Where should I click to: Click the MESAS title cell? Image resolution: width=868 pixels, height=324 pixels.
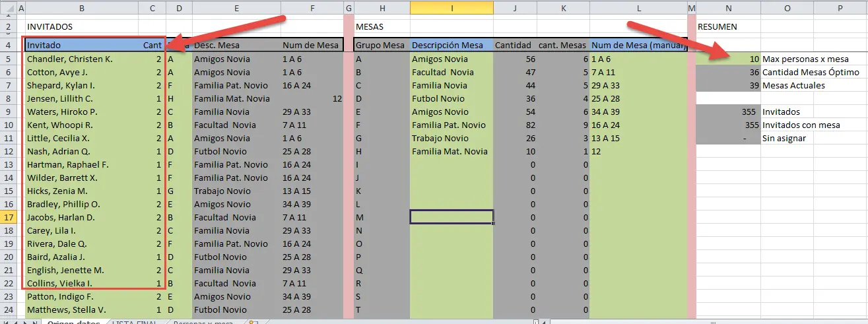tap(382, 27)
